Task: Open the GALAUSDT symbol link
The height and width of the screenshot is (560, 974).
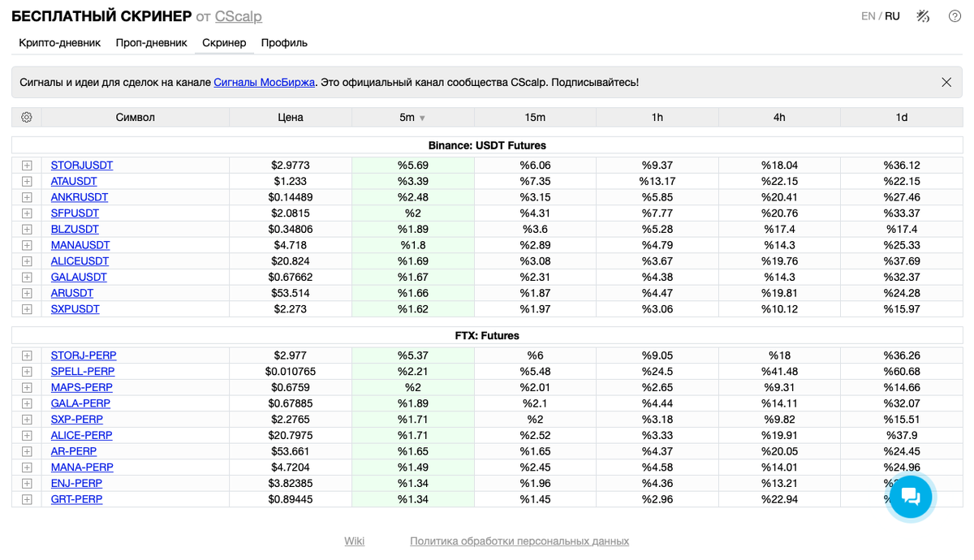Action: point(79,278)
